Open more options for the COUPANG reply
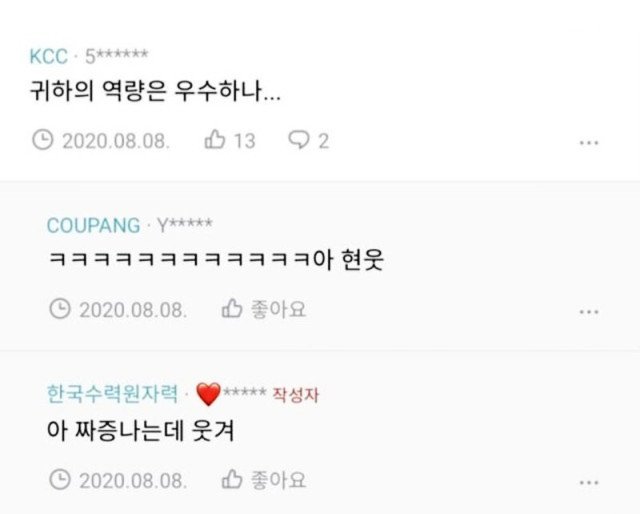 point(589,312)
